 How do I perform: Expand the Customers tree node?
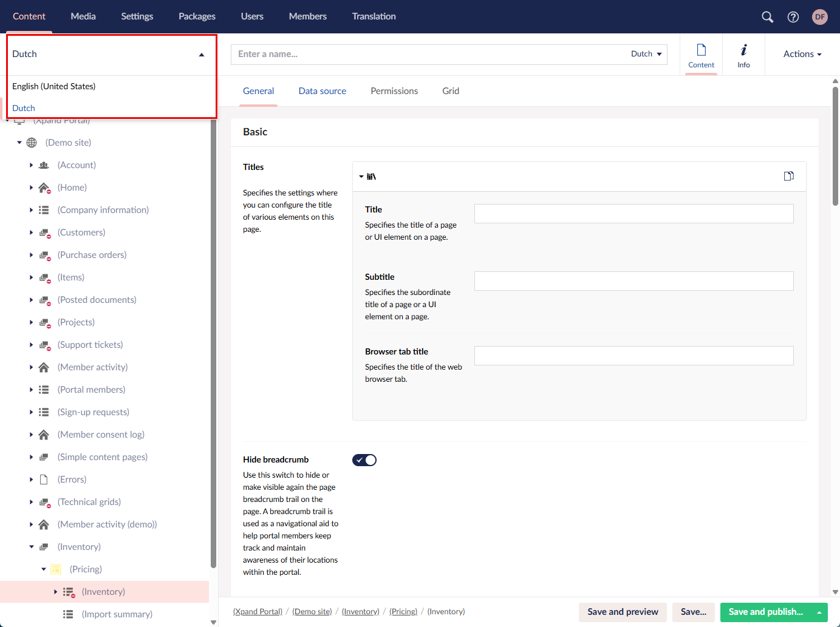tap(32, 232)
